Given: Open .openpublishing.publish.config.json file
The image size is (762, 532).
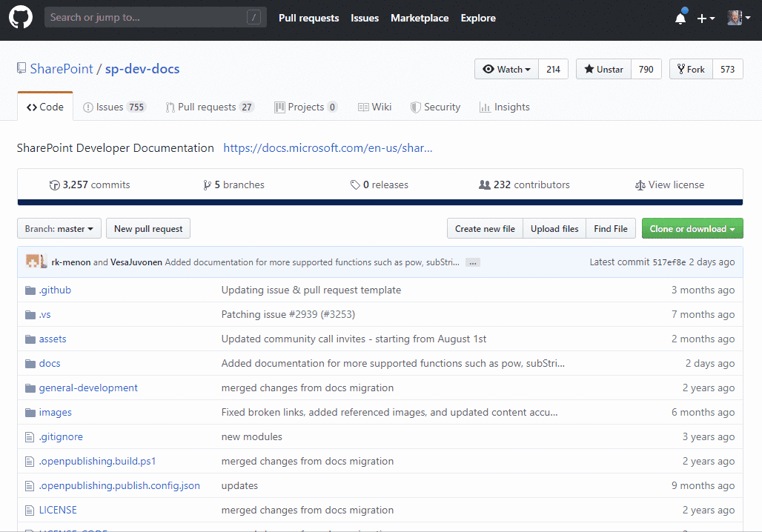Looking at the screenshot, I should (119, 485).
